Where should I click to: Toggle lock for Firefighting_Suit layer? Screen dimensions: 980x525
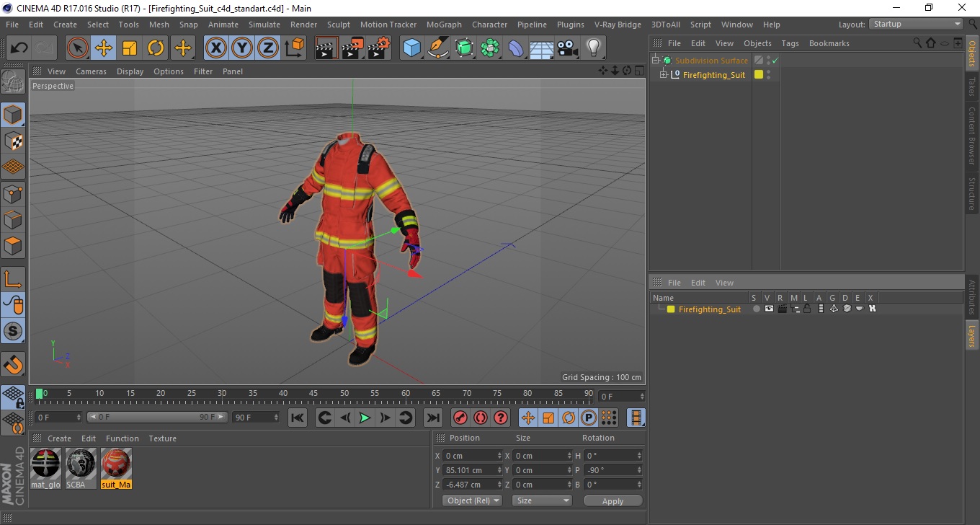[x=807, y=309]
